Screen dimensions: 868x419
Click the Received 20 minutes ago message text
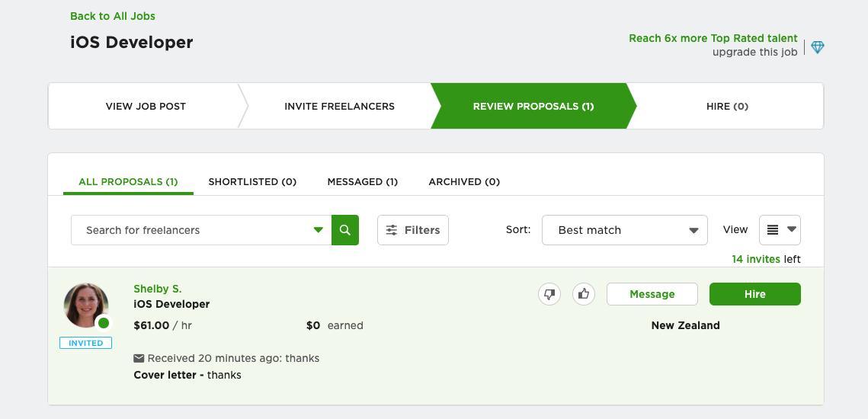tap(234, 358)
